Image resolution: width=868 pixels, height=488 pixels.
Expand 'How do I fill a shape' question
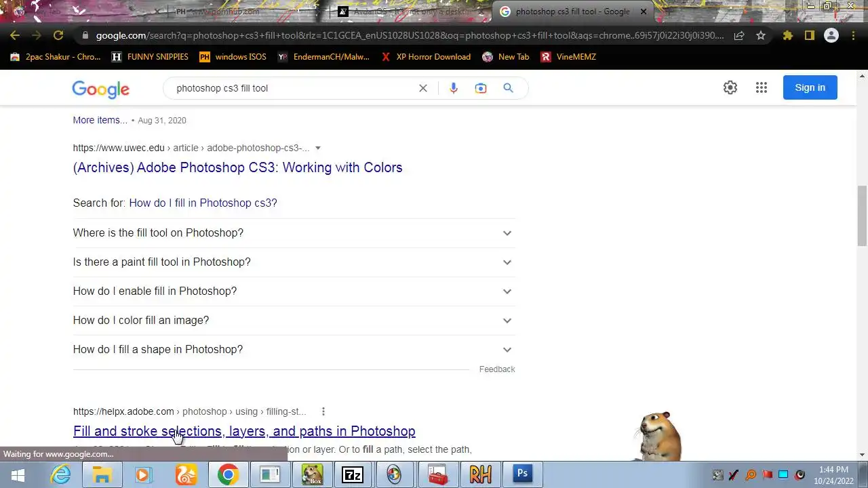coord(294,350)
